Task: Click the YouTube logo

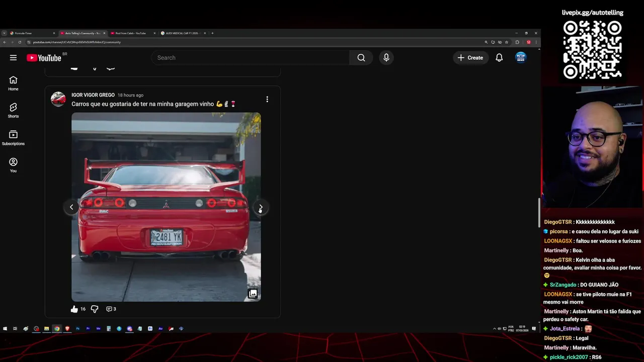Action: click(44, 58)
